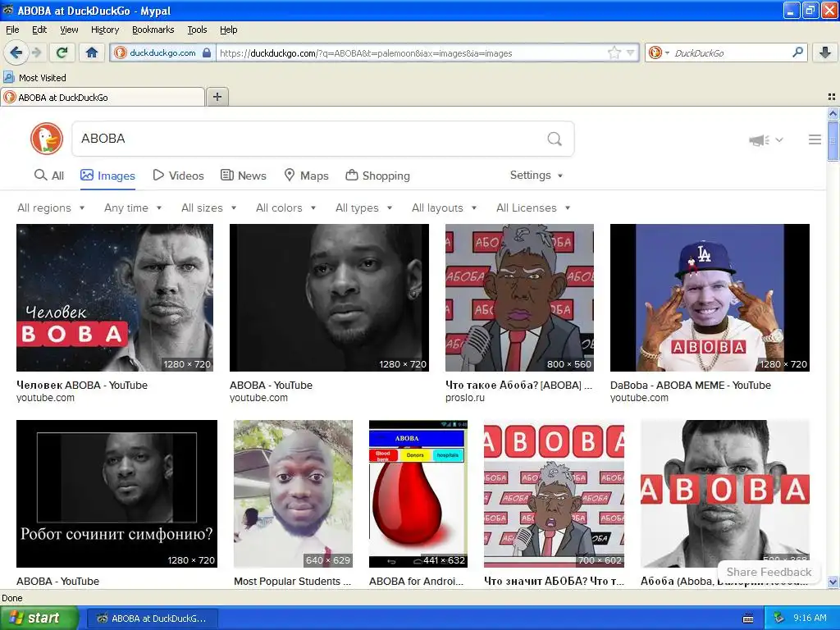Click the megaphone icon near the page menu

coord(759,139)
